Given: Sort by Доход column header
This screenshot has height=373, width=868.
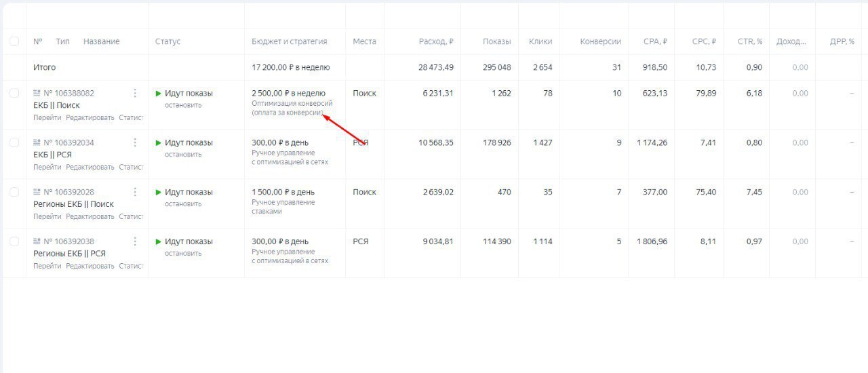Looking at the screenshot, I should click(x=792, y=41).
